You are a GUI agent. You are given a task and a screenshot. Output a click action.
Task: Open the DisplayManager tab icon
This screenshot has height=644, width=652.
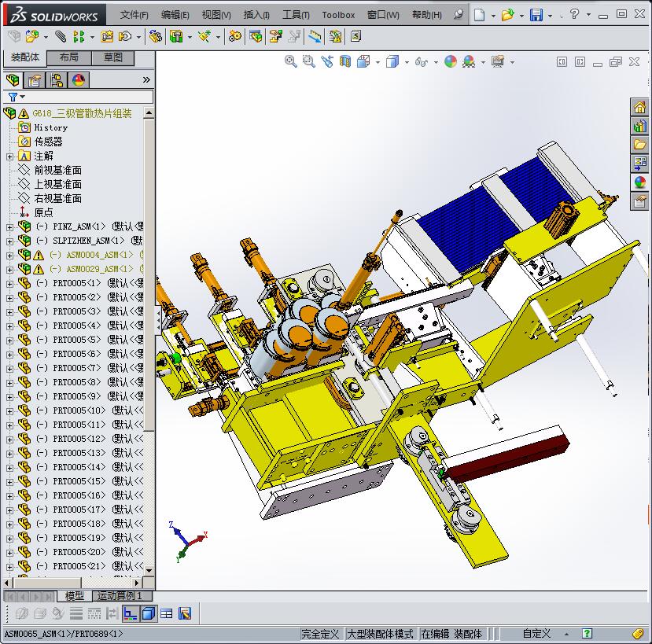(x=79, y=80)
